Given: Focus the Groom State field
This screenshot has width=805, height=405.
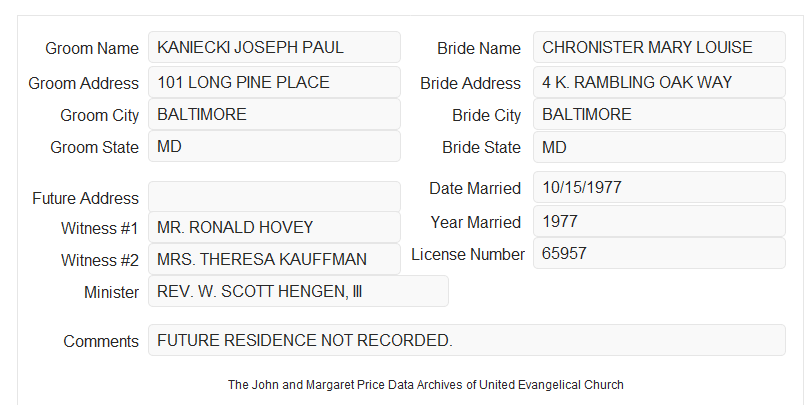Looking at the screenshot, I should pos(274,146).
